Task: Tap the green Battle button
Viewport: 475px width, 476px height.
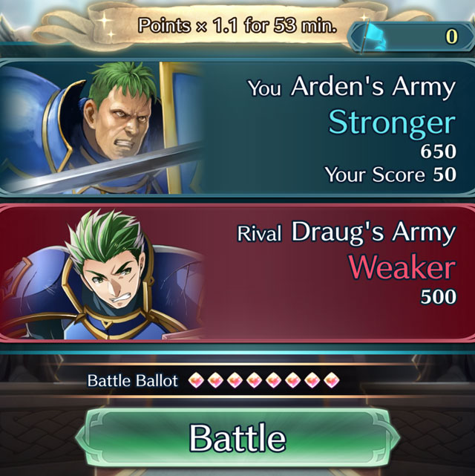Action: pos(237,438)
